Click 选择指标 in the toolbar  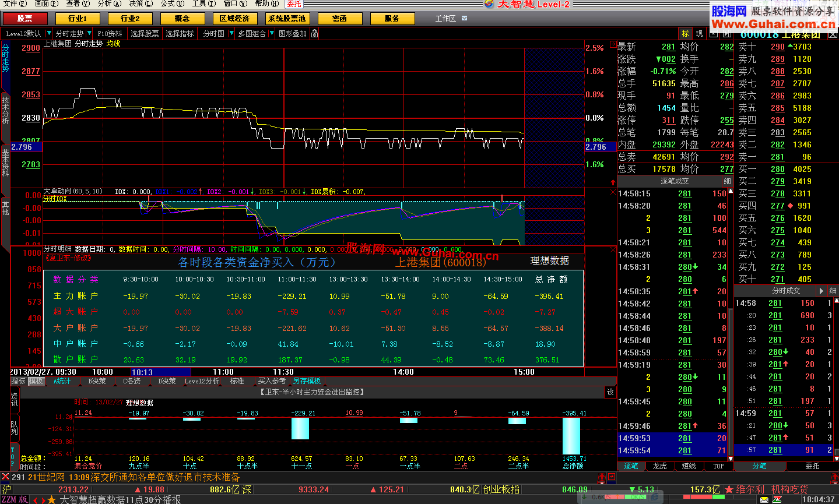(180, 34)
